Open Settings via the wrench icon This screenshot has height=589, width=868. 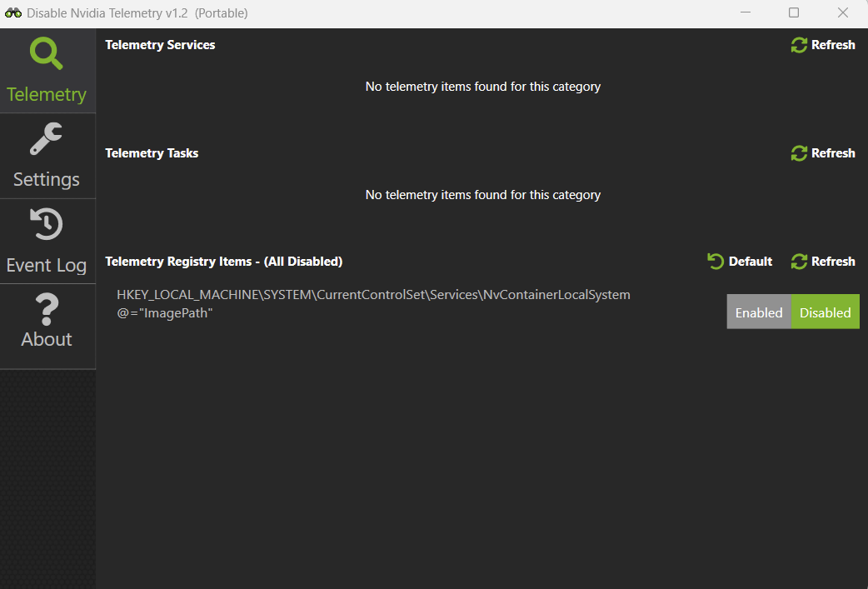46,138
